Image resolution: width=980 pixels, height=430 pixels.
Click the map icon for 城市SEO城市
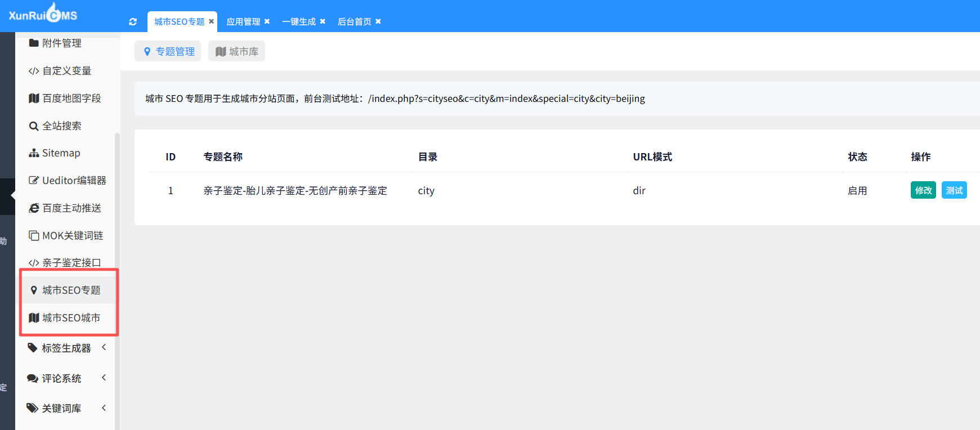34,318
